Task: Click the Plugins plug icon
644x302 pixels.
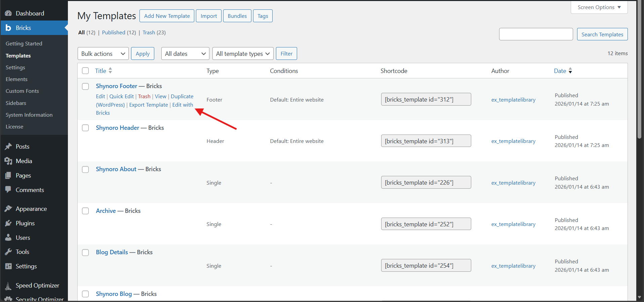Action: click(x=8, y=223)
